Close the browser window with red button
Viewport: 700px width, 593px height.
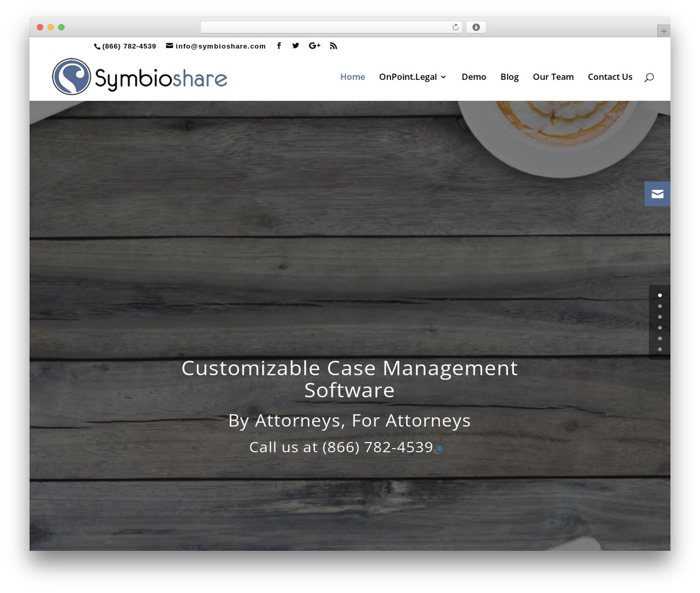(x=40, y=27)
